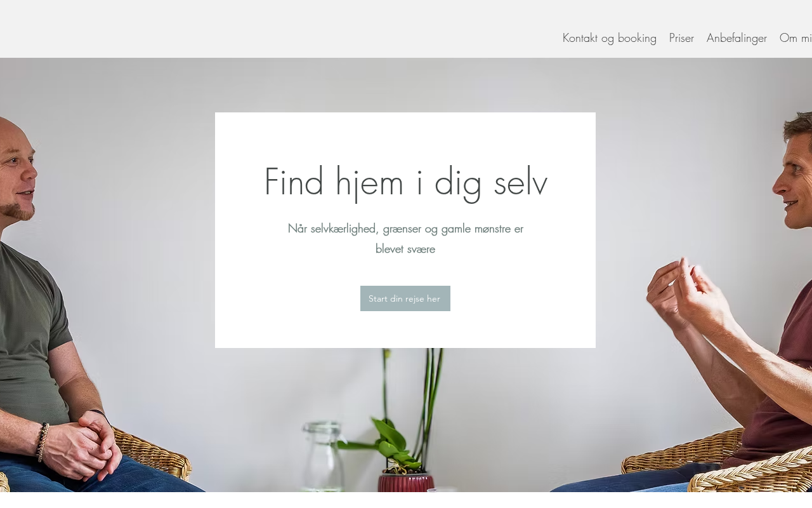The image size is (812, 508).
Task: Click the red orchid flower pot
Action: pos(406,482)
